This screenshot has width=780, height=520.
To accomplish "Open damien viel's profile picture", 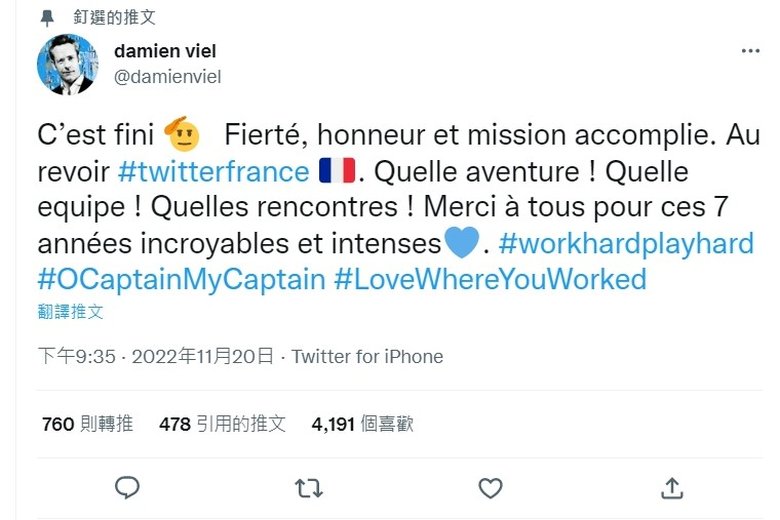I will (67, 64).
